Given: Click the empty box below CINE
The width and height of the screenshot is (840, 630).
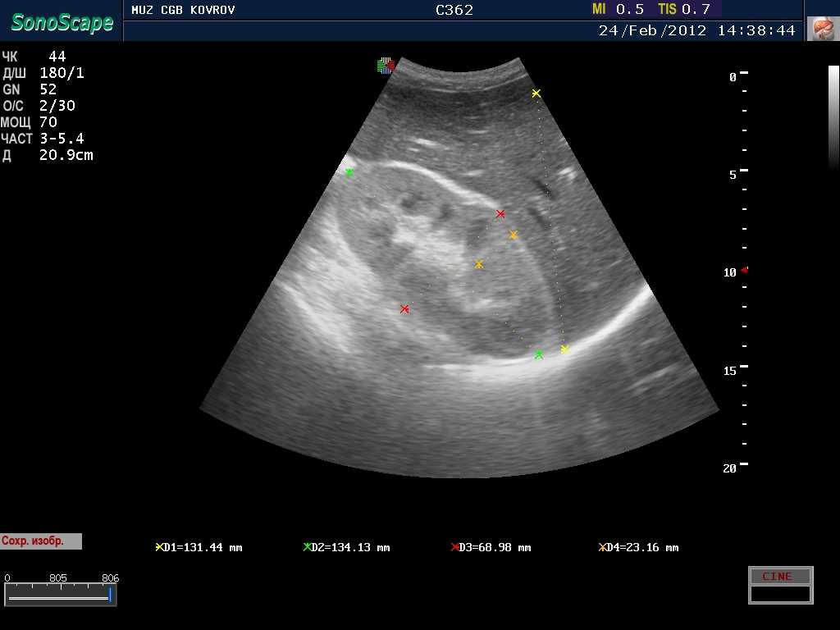Looking at the screenshot, I should tap(780, 593).
